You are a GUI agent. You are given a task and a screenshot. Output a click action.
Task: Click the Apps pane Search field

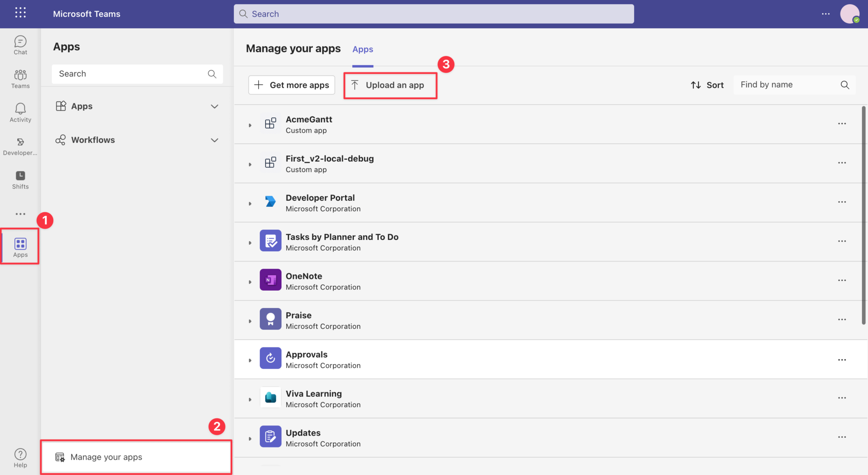137,74
